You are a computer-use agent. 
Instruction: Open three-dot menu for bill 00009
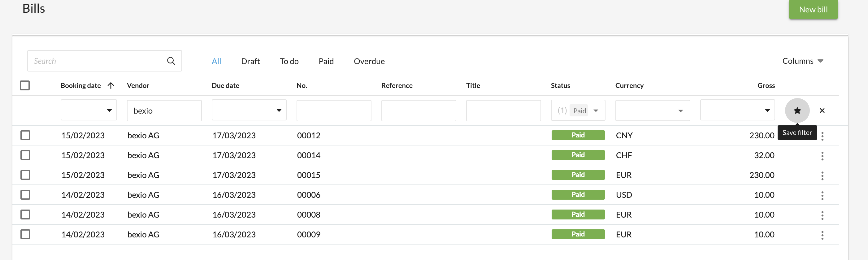pos(822,235)
